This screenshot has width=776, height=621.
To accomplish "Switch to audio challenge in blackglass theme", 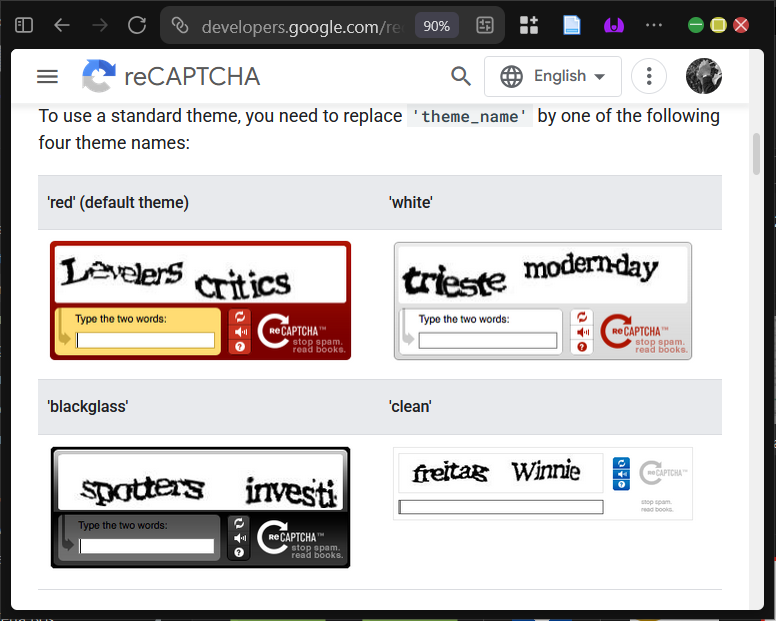I will pyautogui.click(x=240, y=538).
